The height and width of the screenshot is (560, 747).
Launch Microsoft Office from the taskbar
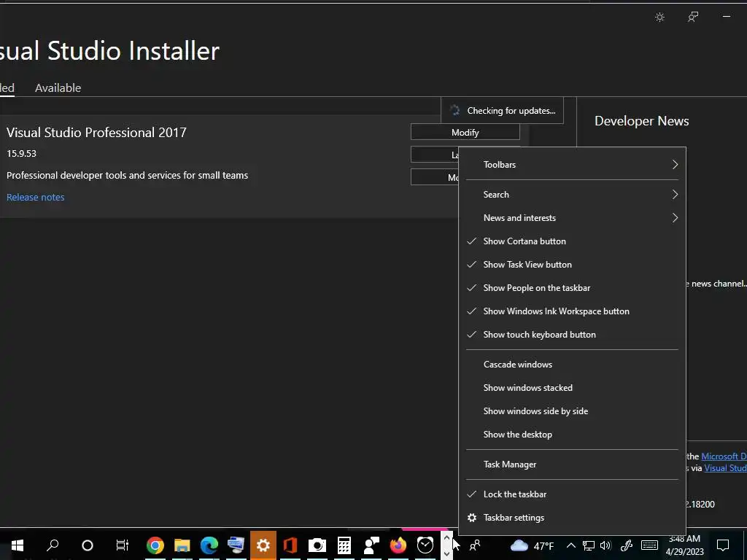(290, 545)
